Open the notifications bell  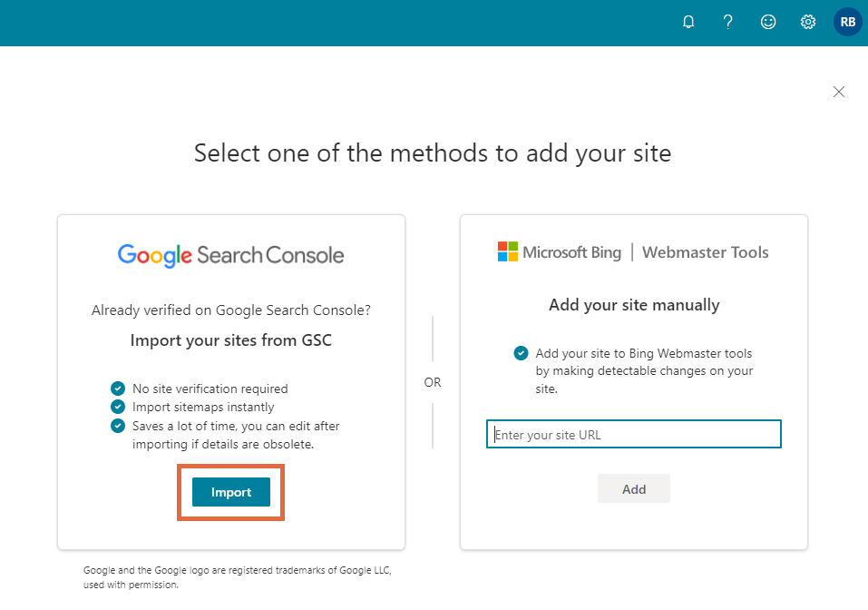pyautogui.click(x=688, y=22)
